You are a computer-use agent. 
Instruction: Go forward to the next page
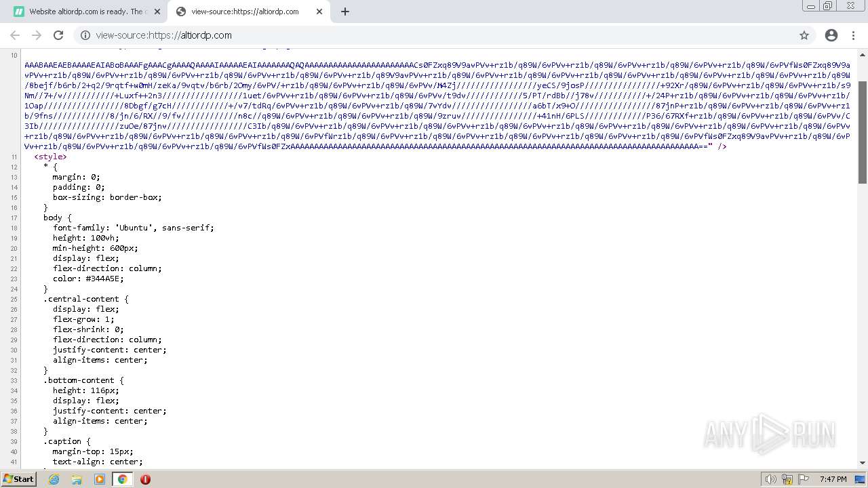click(37, 35)
